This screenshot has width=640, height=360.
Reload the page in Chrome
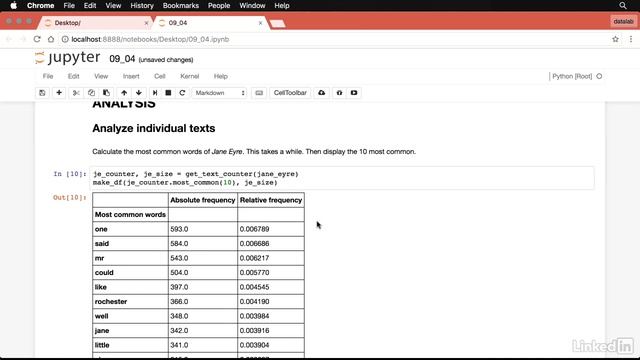[x=37, y=39]
